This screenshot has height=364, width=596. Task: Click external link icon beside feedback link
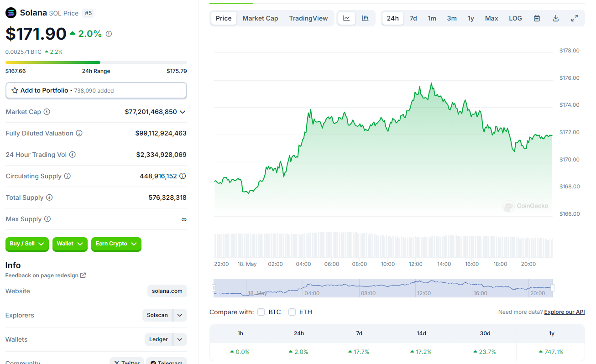pyautogui.click(x=83, y=276)
